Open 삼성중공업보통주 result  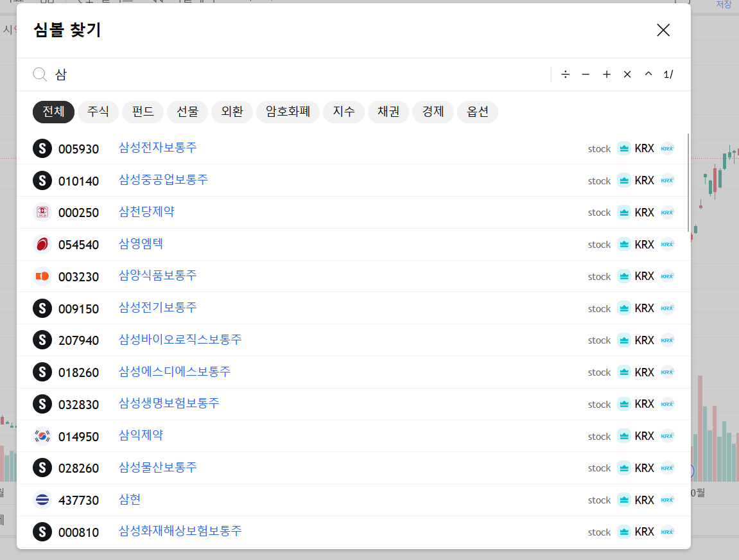[354, 180]
